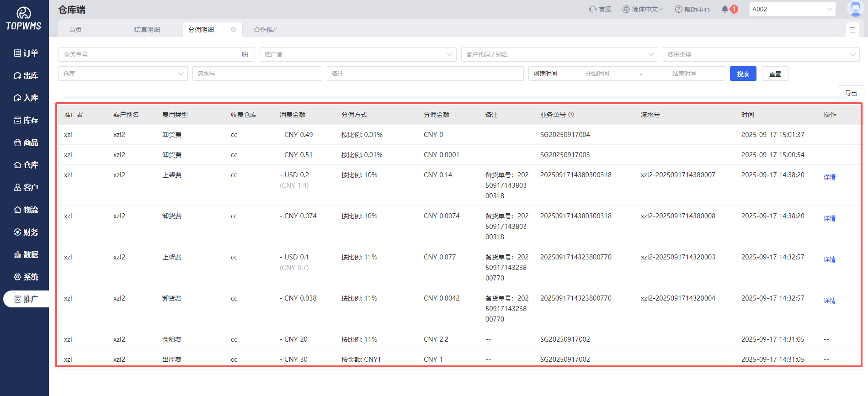This screenshot has width=868, height=396.
Task: Open the 仓库 filter dropdown
Action: tap(122, 74)
